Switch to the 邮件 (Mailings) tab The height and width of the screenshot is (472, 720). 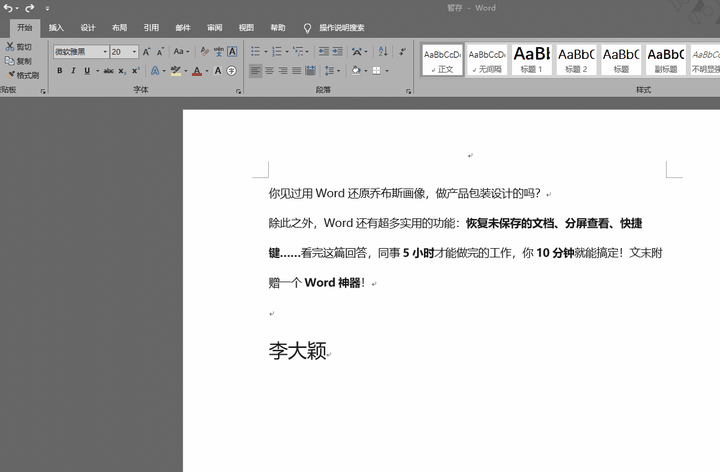click(x=183, y=28)
